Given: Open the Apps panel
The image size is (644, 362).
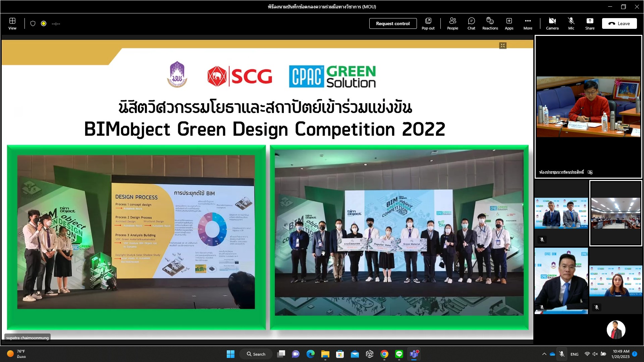Looking at the screenshot, I should (x=509, y=23).
